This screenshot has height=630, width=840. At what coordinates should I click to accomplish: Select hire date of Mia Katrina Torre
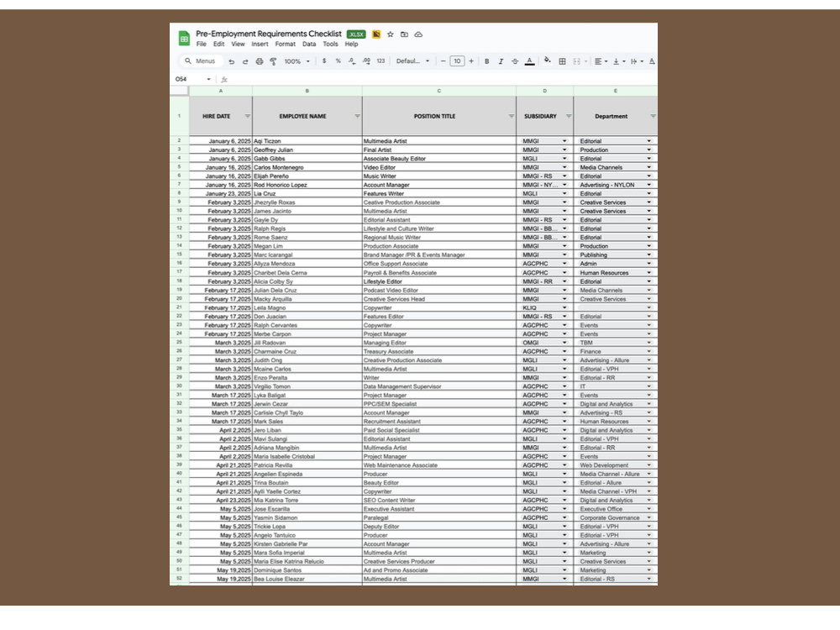click(x=220, y=501)
